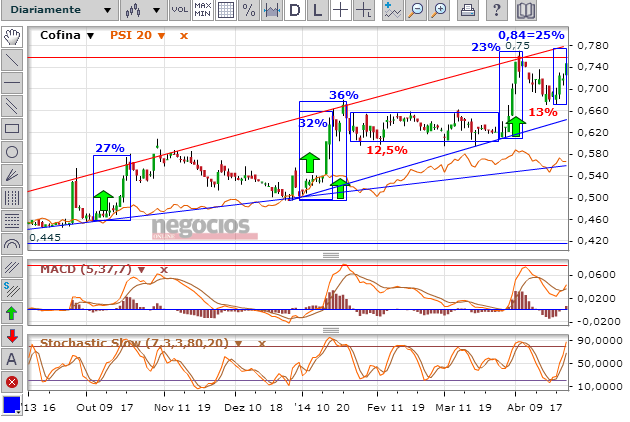
Task: Open the help question mark
Action: click(x=496, y=10)
